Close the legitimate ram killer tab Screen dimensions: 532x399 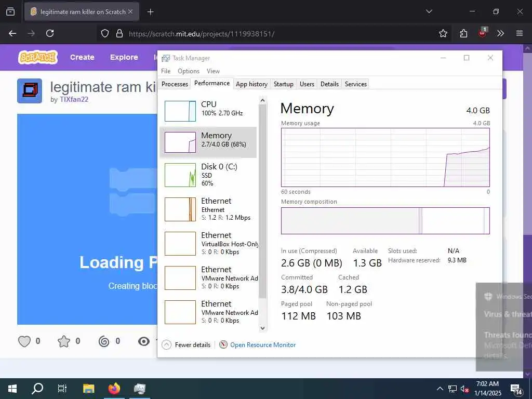130,11
